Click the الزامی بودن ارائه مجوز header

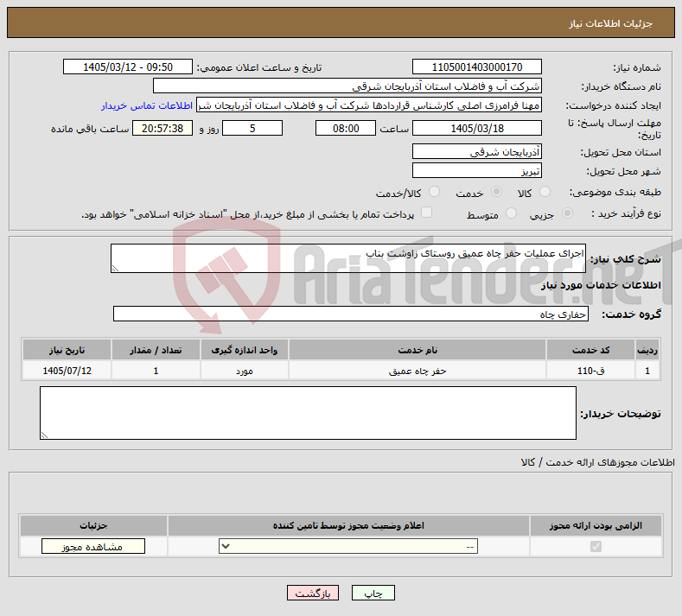596,525
